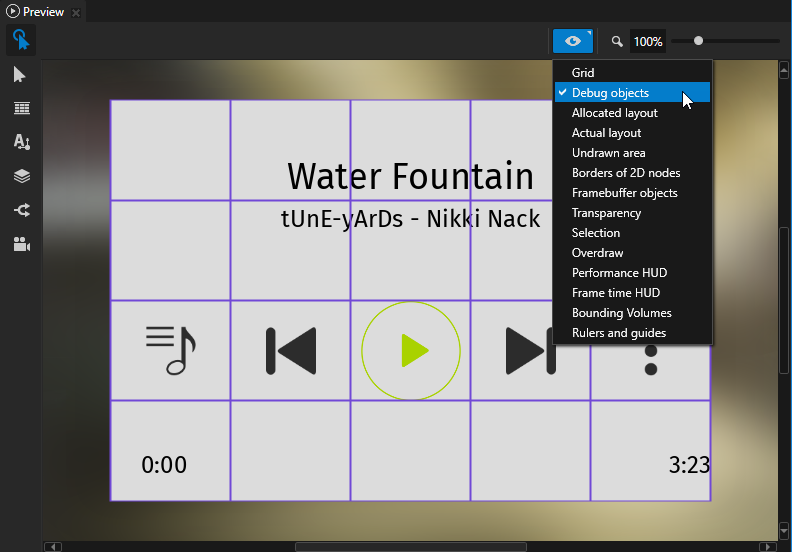The image size is (792, 552).
Task: Select the arrow selection tool
Action: click(20, 75)
